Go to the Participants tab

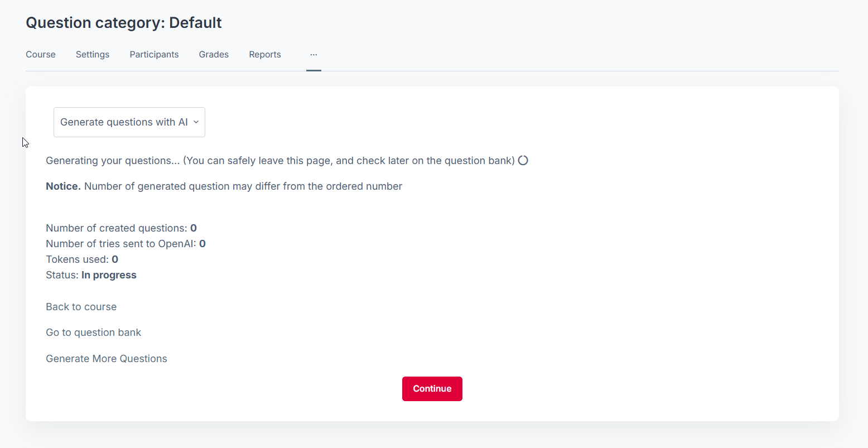click(x=154, y=55)
